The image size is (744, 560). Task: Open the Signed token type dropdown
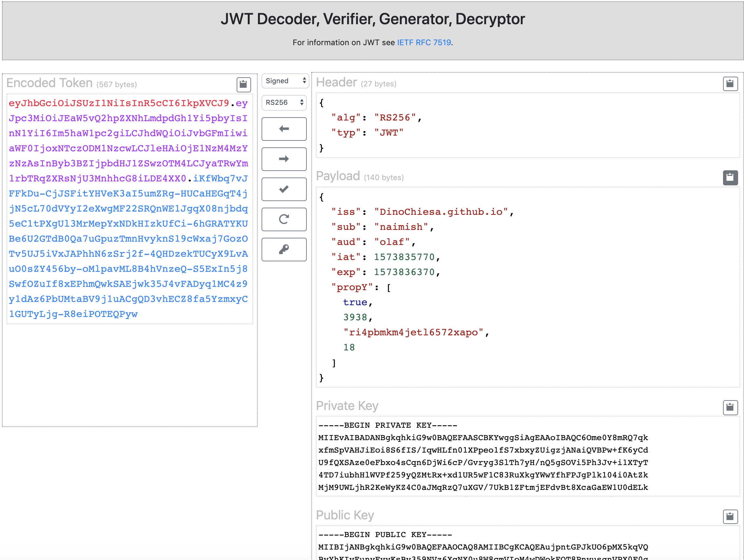[x=285, y=81]
